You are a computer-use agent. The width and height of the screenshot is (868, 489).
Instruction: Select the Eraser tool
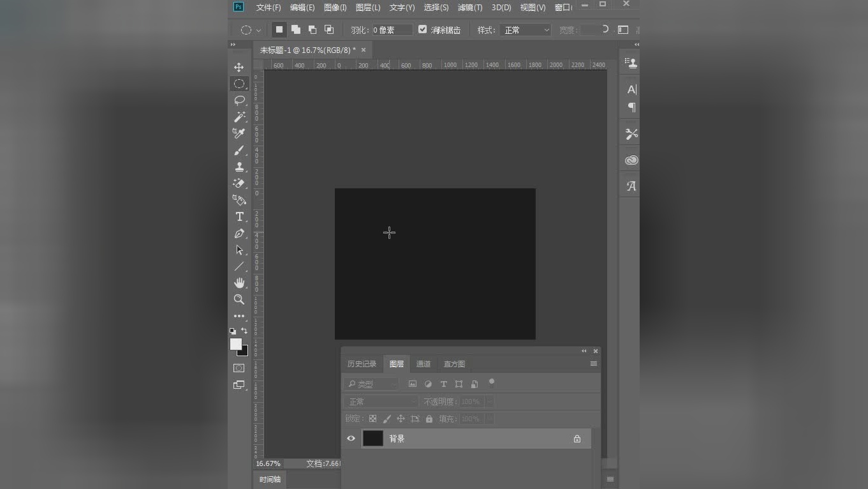tap(239, 183)
